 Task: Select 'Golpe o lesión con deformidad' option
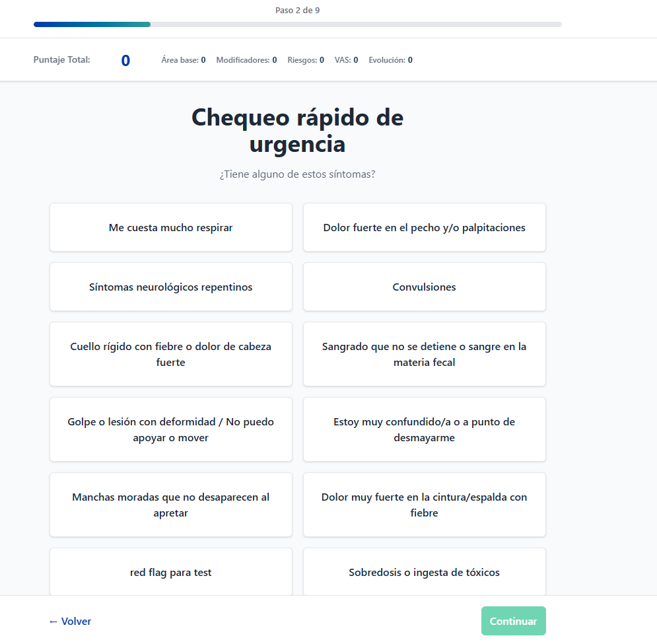[170, 429]
